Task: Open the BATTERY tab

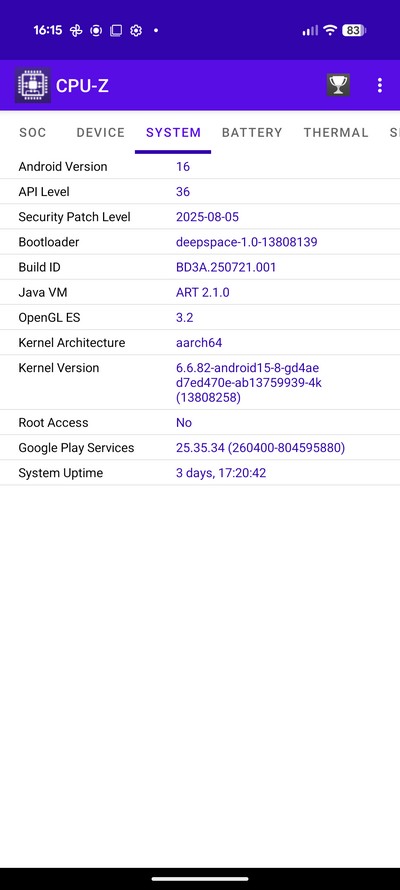Action: click(x=252, y=132)
